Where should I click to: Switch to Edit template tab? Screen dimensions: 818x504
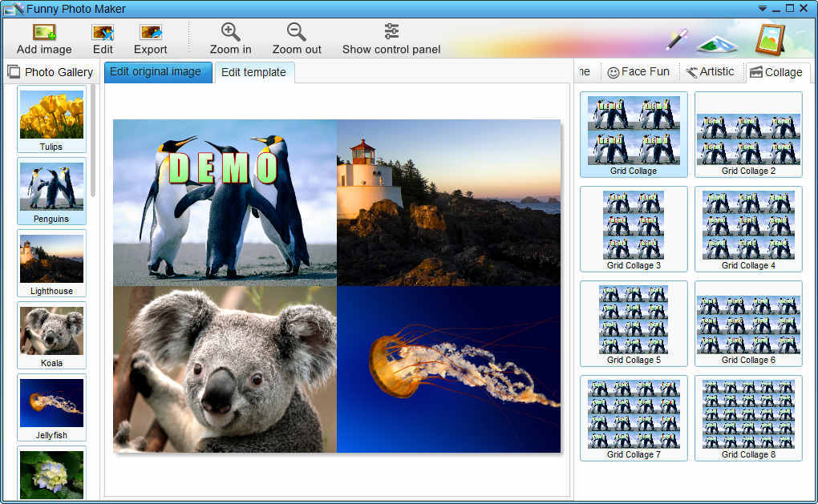(x=254, y=72)
